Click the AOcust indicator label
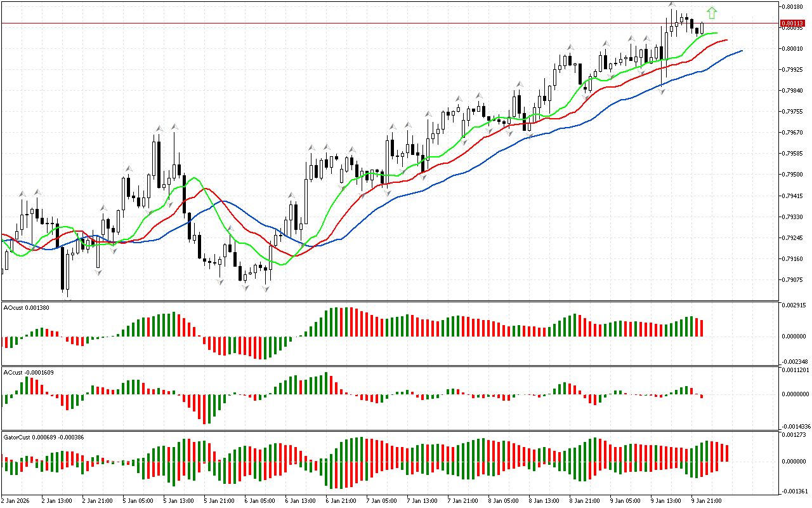This screenshot has height=508, width=812. [25, 307]
